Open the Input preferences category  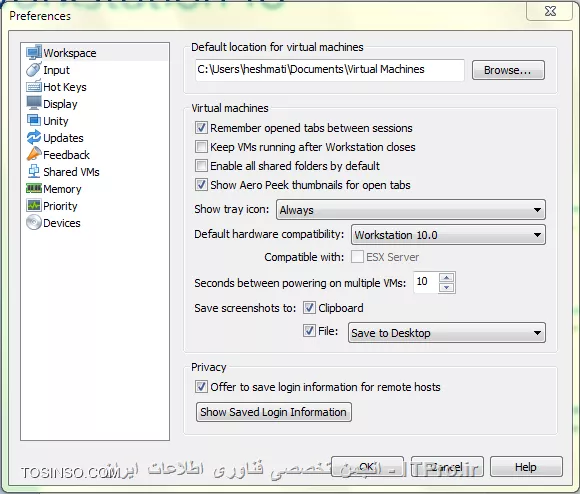click(57, 70)
